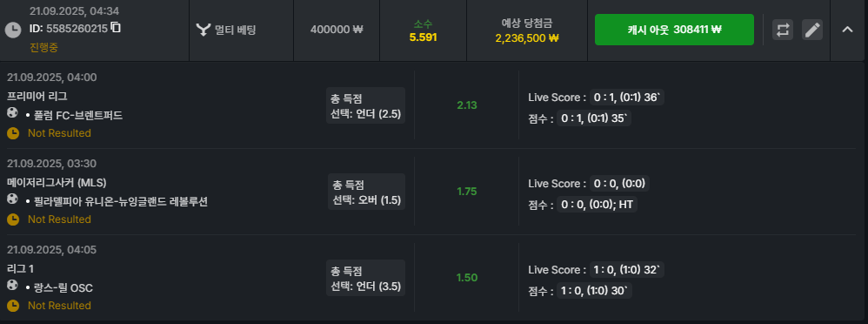
Task: Click the multi-bet fork icon
Action: (x=204, y=30)
